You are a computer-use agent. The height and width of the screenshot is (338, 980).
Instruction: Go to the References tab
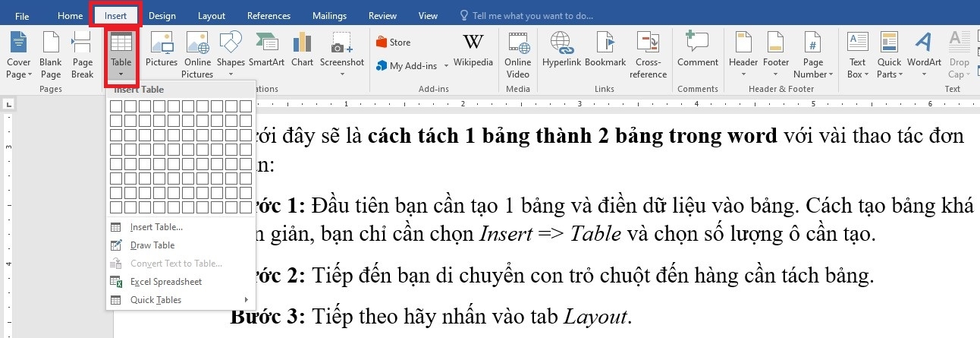[x=269, y=16]
